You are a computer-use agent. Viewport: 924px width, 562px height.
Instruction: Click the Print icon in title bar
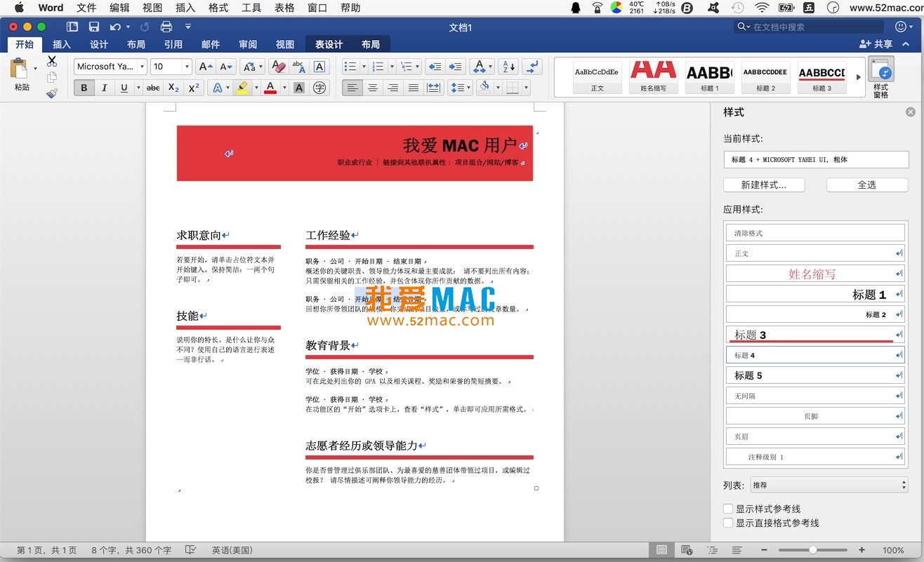(x=166, y=27)
